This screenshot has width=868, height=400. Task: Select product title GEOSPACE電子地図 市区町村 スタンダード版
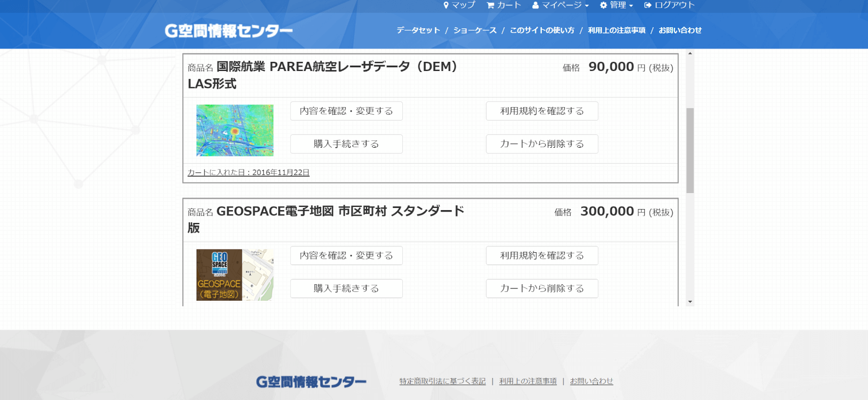point(326,219)
